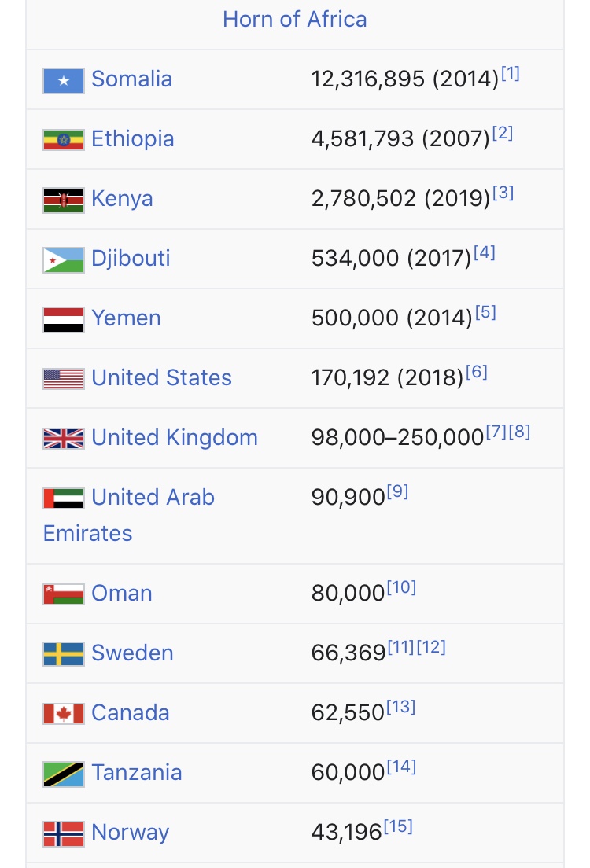
Task: Open citation [15] beside Norway figure
Action: click(398, 826)
